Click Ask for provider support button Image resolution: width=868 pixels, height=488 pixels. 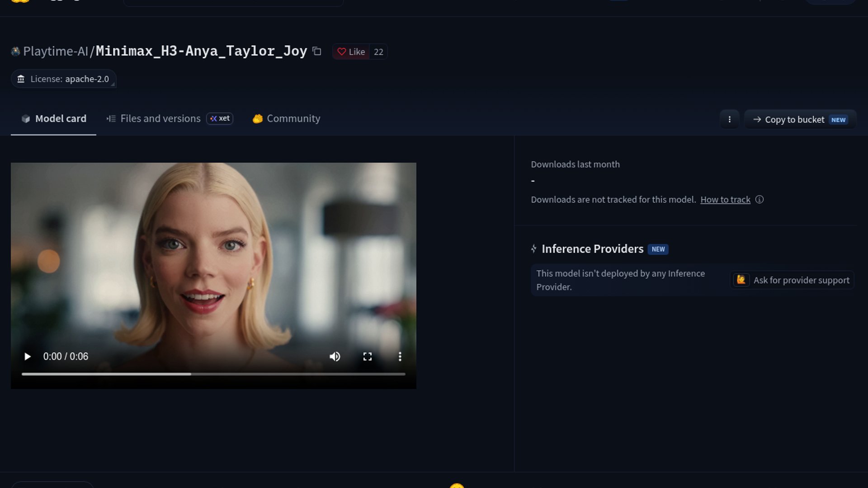tap(792, 280)
